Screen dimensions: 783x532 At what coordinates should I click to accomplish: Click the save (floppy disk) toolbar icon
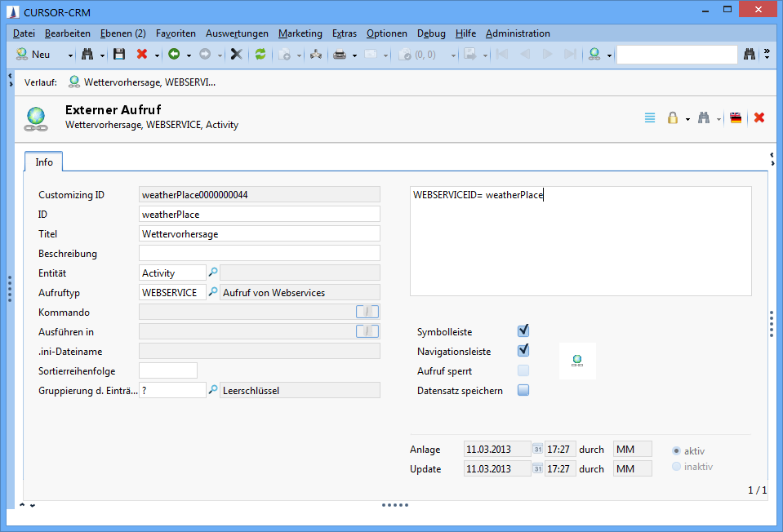coord(119,55)
